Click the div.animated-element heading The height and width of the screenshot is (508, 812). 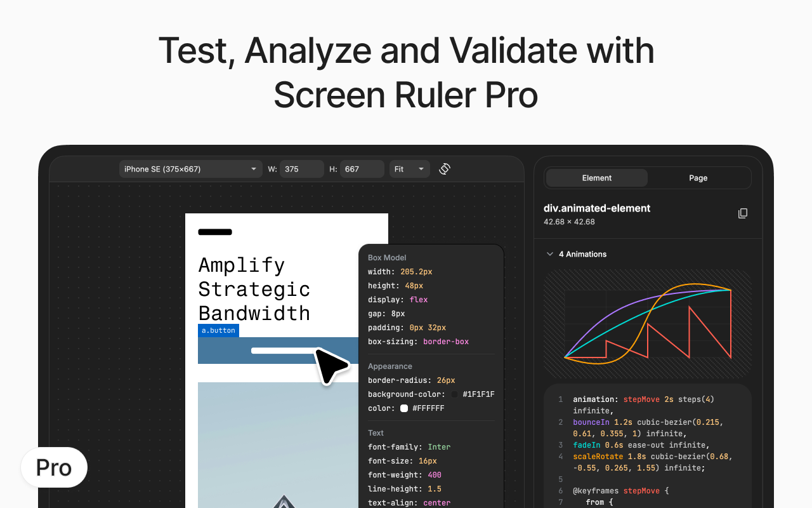coord(597,208)
